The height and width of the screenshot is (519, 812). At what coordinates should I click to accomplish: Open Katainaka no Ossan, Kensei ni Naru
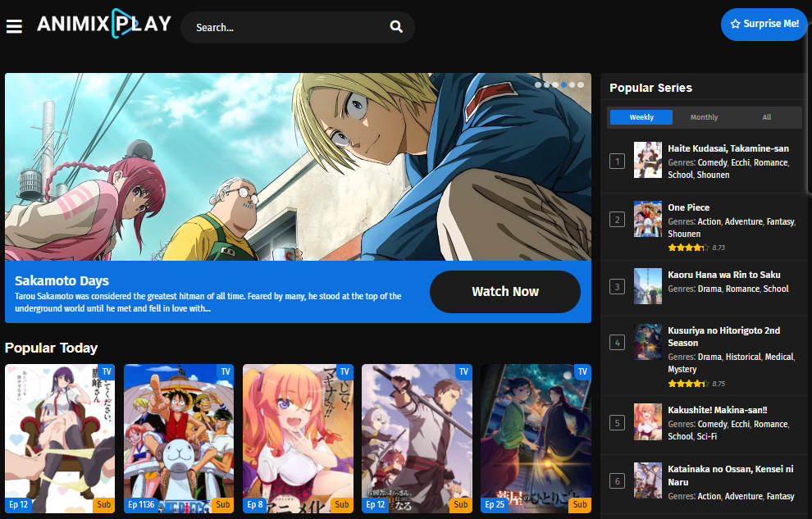pyautogui.click(x=730, y=476)
